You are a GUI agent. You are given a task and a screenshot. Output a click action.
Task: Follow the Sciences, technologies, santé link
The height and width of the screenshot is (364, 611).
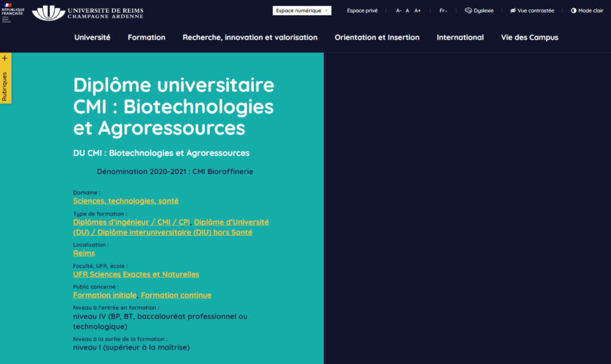(x=126, y=201)
